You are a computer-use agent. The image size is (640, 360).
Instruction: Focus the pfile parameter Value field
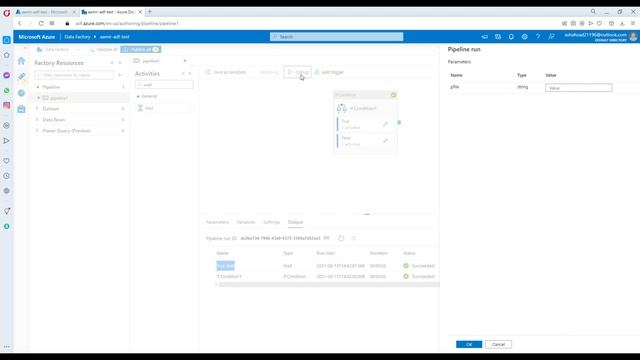click(578, 88)
